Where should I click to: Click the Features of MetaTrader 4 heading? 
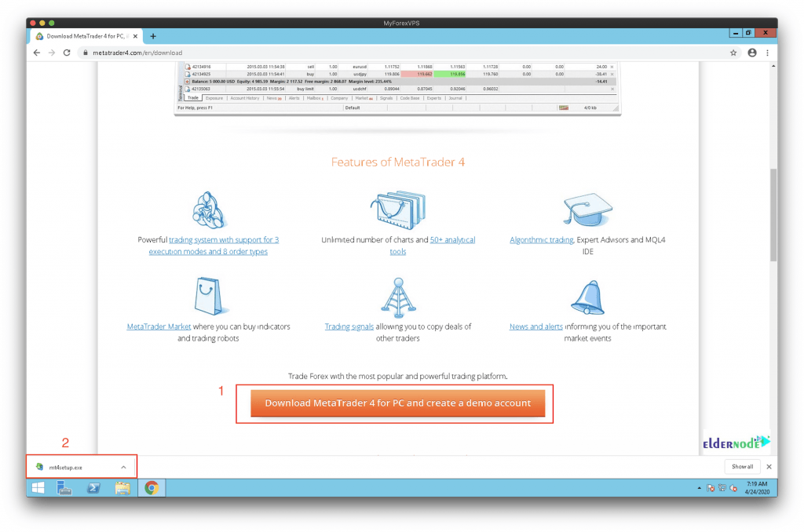click(398, 162)
